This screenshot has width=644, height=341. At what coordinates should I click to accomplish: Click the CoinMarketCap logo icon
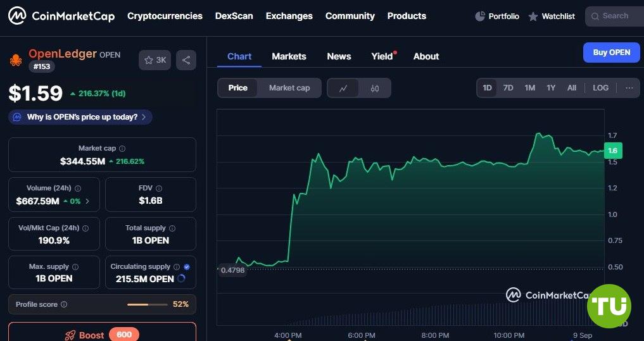point(17,16)
